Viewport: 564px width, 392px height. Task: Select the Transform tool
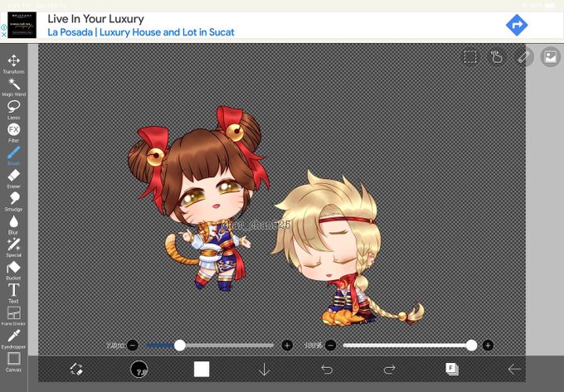(13, 64)
